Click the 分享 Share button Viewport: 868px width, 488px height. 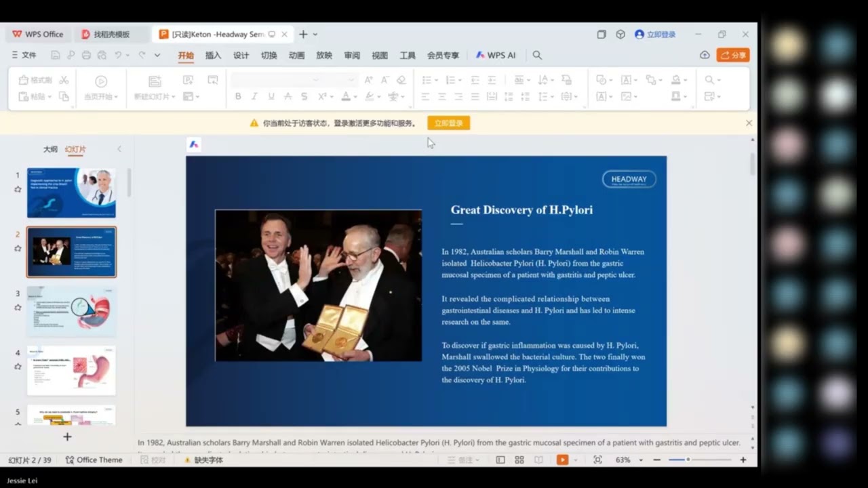pos(733,55)
